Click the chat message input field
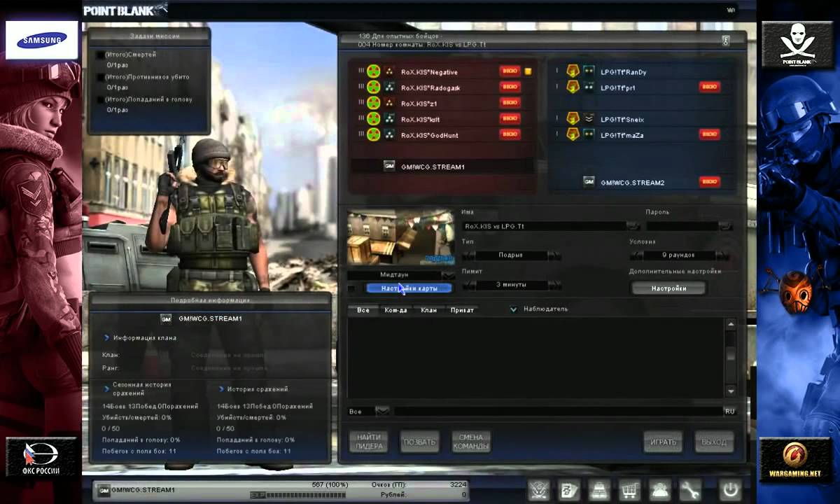840x504 pixels. pos(557,412)
